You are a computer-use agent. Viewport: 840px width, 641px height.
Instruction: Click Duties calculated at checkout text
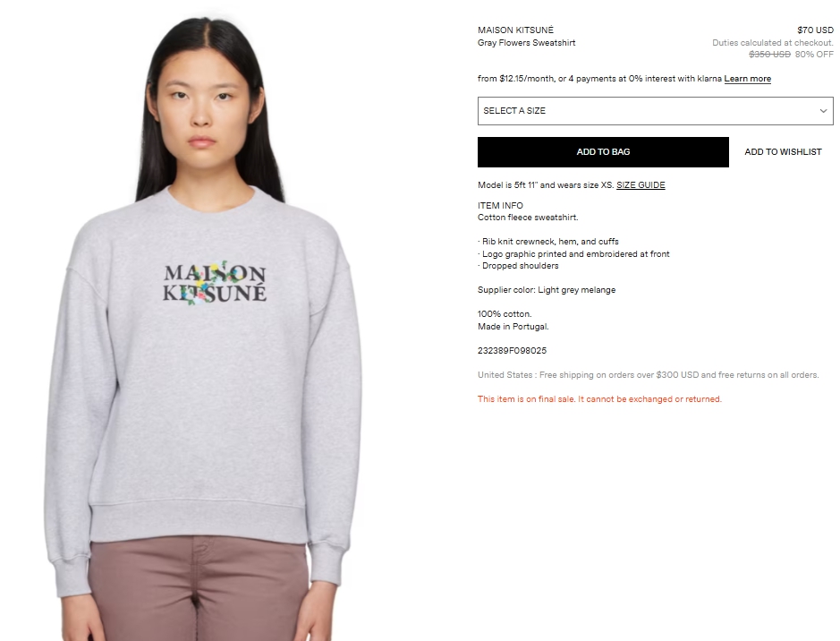click(773, 42)
